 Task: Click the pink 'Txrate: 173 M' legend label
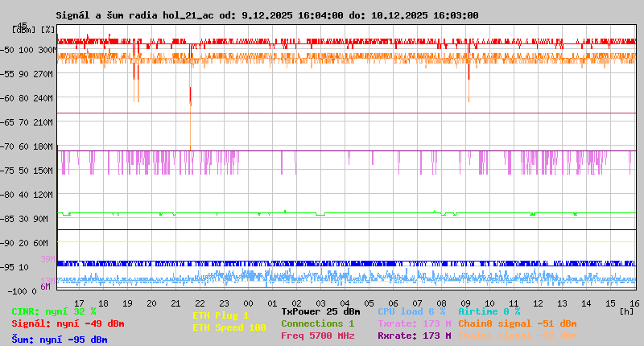click(x=414, y=323)
